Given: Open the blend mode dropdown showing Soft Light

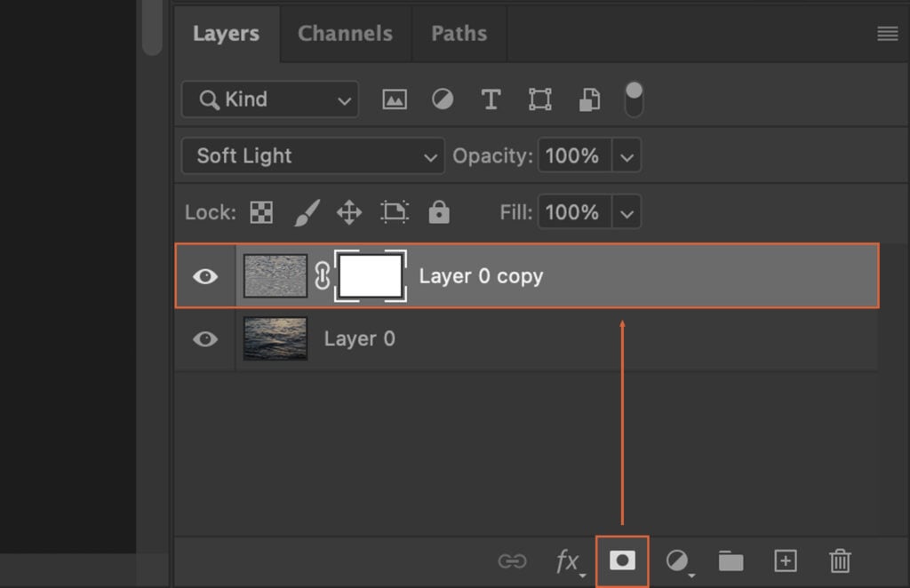Looking at the screenshot, I should (x=313, y=155).
